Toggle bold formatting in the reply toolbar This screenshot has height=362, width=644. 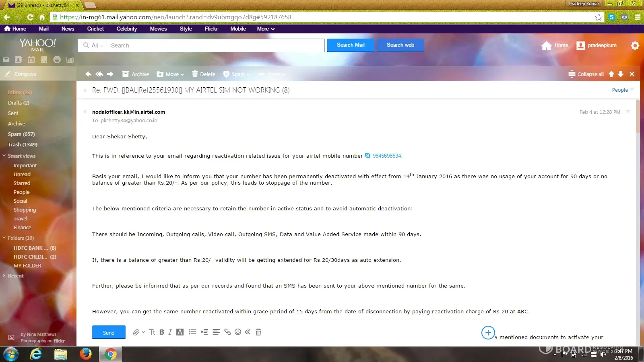coord(162,332)
